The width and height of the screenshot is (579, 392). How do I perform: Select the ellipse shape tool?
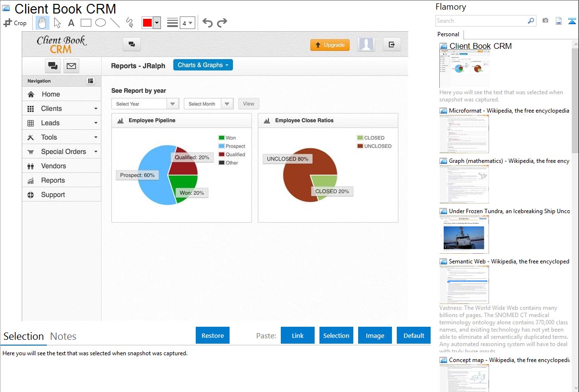(101, 23)
